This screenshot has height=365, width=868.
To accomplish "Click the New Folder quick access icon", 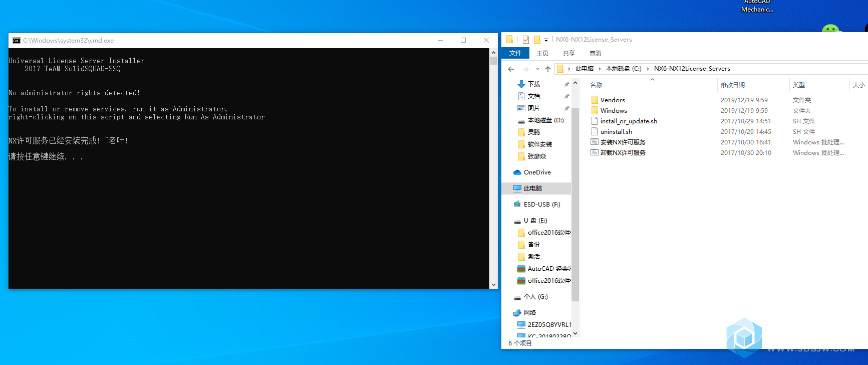I will [x=537, y=40].
